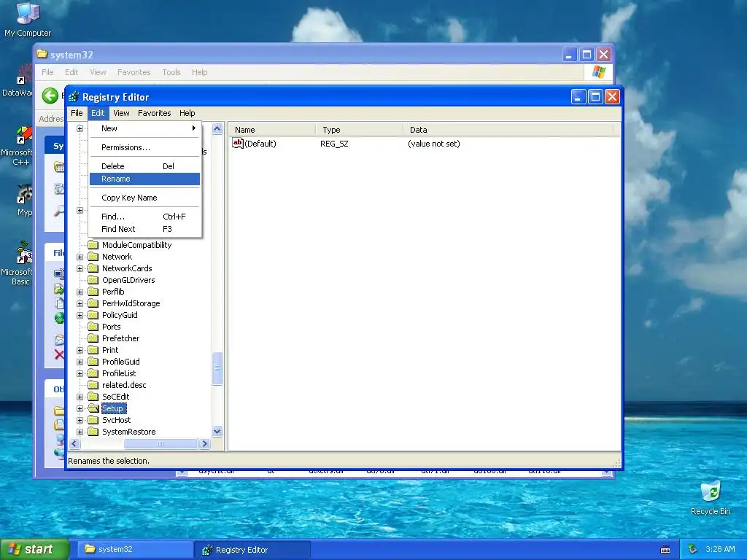Image resolution: width=747 pixels, height=560 pixels.
Task: Expand the ProfileList key
Action: click(80, 373)
